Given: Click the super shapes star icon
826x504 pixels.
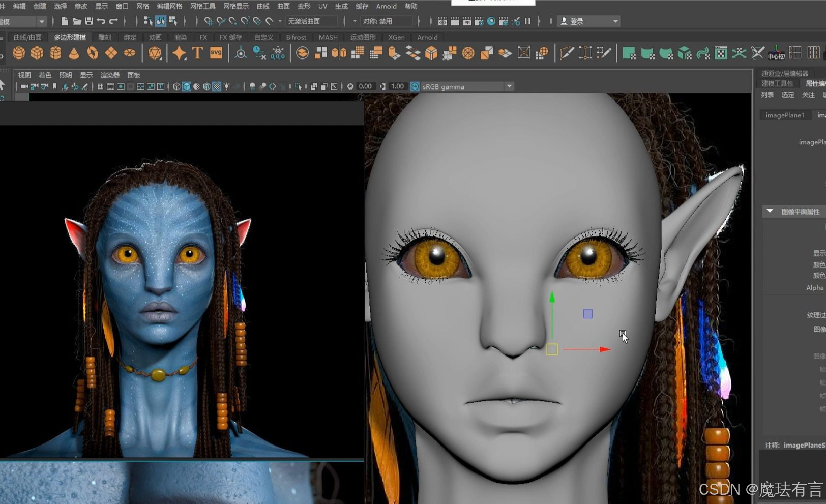Looking at the screenshot, I should pos(179,53).
